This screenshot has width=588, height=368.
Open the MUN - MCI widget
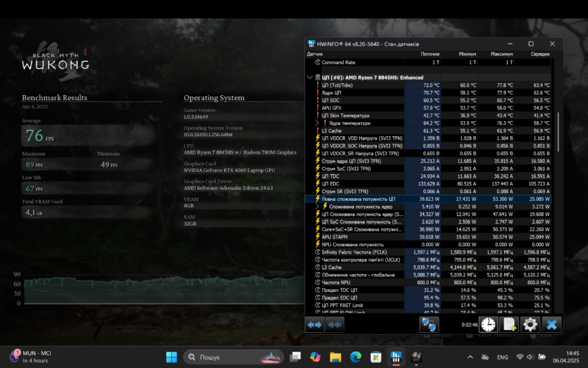pos(31,357)
